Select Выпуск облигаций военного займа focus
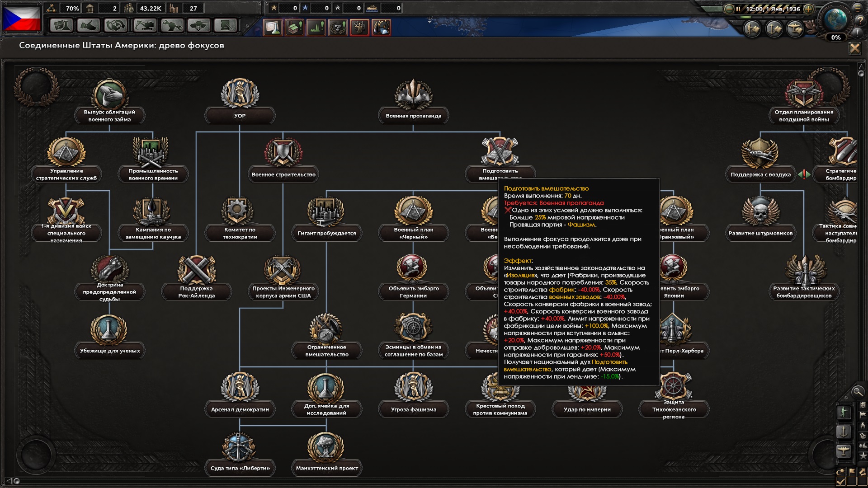Screen dimensions: 868x488 [109, 101]
